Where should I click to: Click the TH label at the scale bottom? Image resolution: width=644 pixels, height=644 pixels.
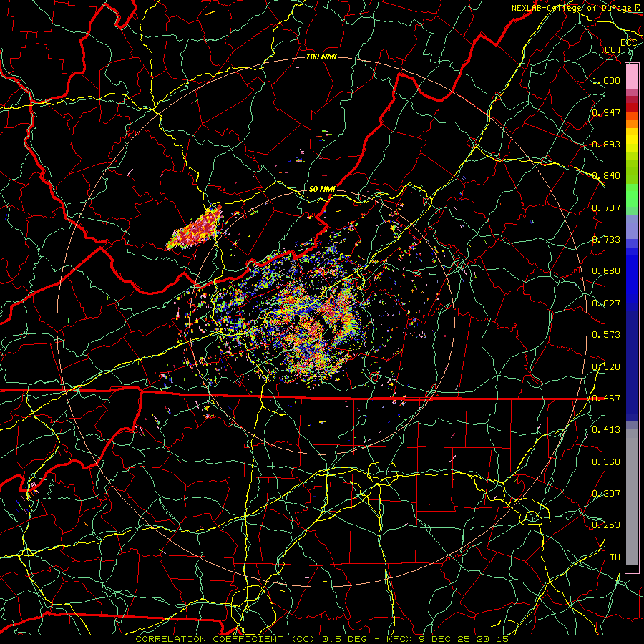pyautogui.click(x=615, y=557)
